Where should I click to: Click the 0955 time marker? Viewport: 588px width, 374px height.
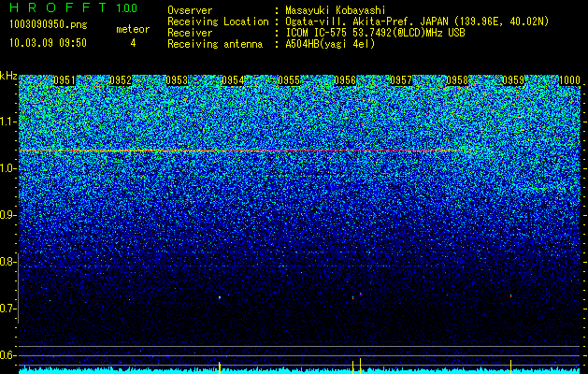click(289, 80)
